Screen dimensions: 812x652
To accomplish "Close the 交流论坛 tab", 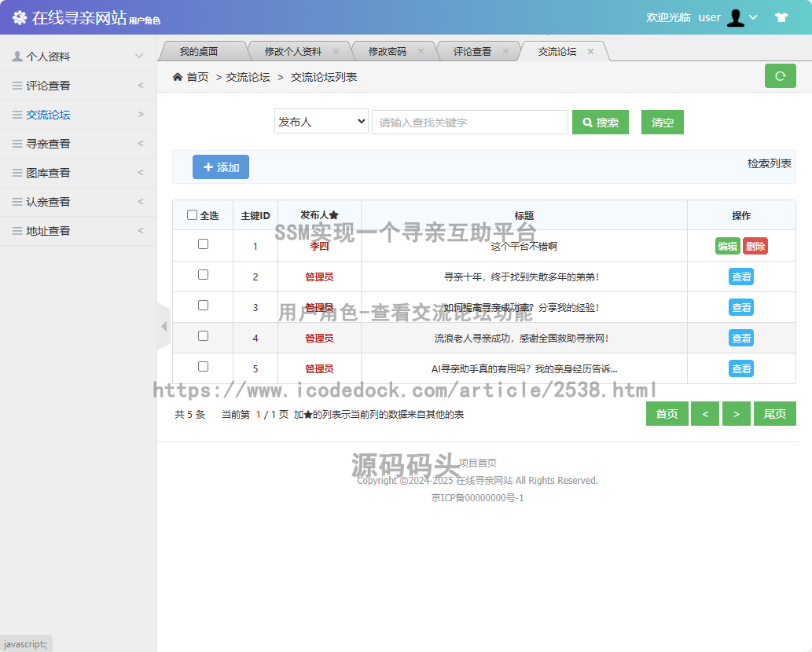I will (591, 51).
